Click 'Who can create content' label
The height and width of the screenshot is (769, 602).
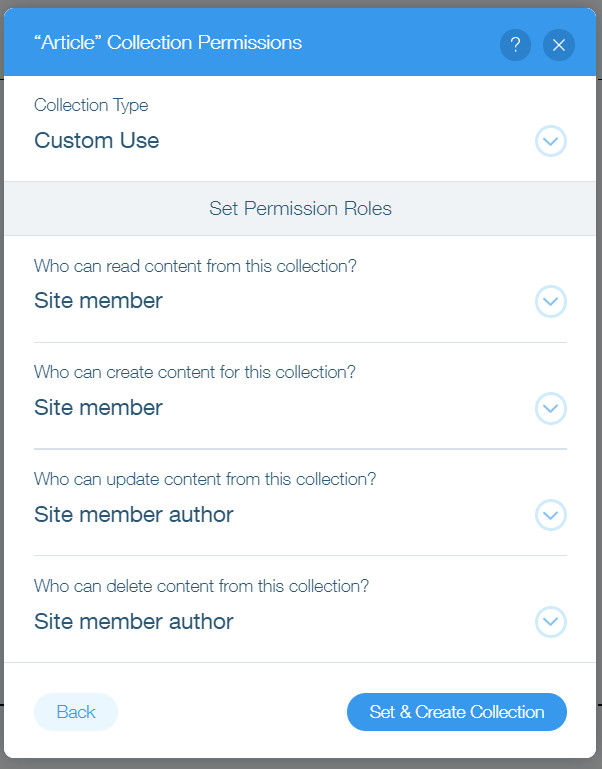coord(195,372)
